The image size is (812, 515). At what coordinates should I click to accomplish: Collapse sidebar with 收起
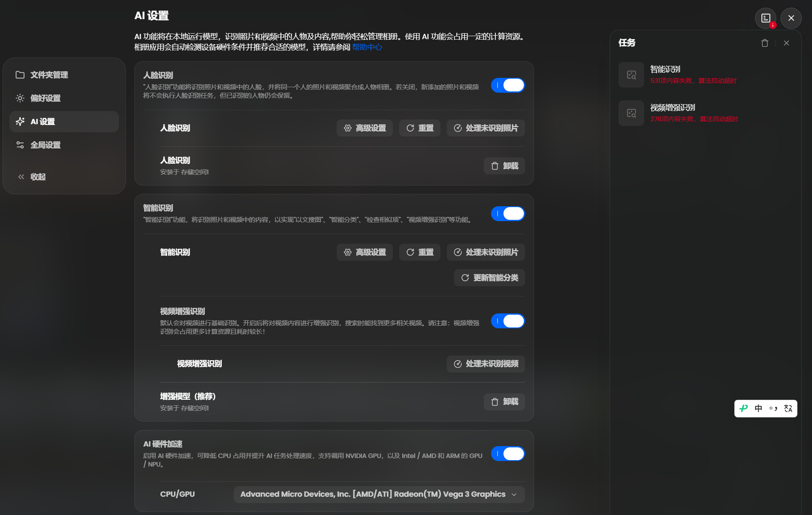(64, 177)
